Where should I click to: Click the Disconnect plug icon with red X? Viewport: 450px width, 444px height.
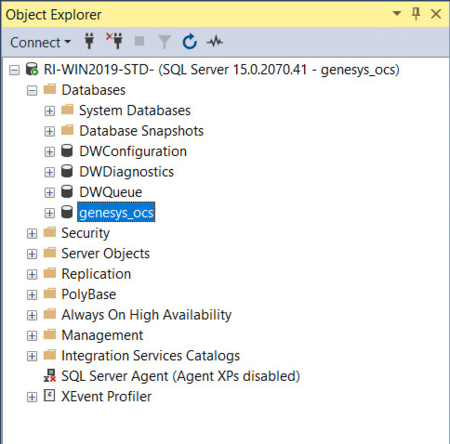pos(115,41)
